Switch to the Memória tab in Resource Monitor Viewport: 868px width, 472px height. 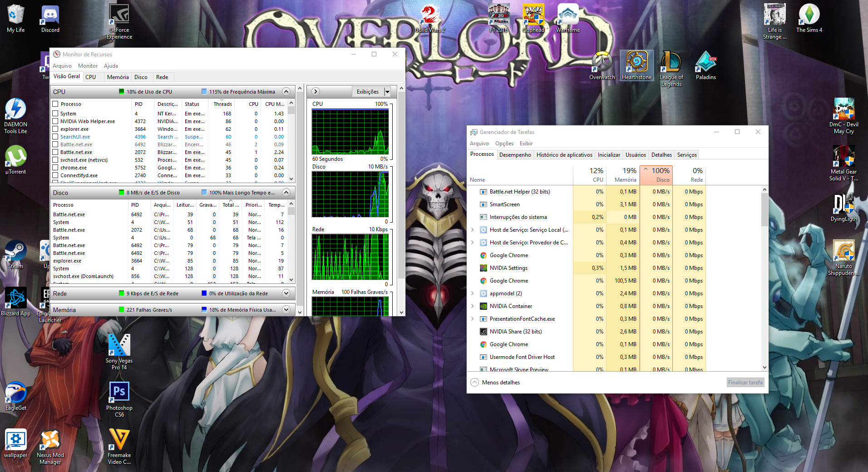(118, 77)
